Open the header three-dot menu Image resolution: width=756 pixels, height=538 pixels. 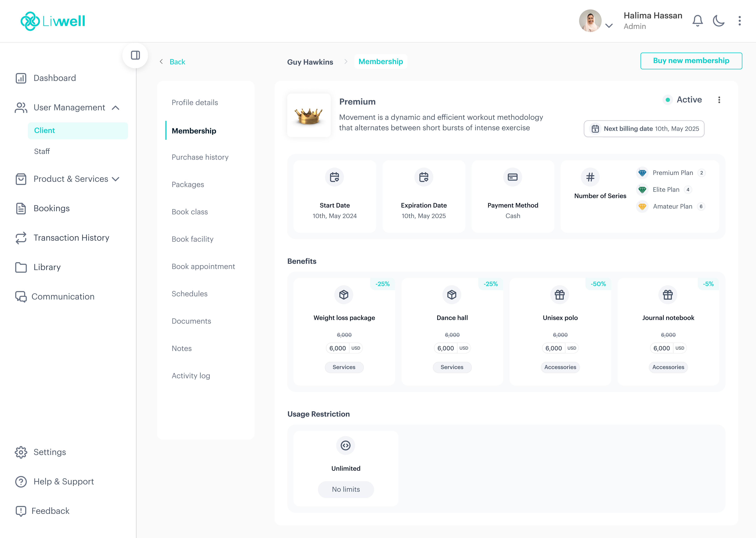pos(739,21)
